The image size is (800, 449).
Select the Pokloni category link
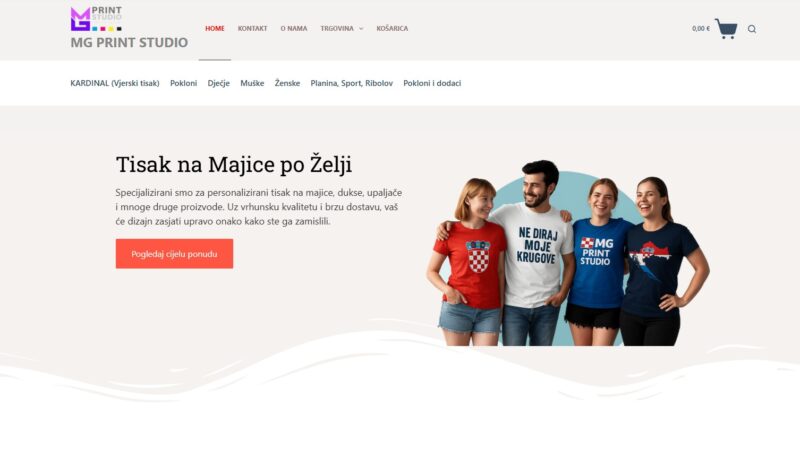183,83
